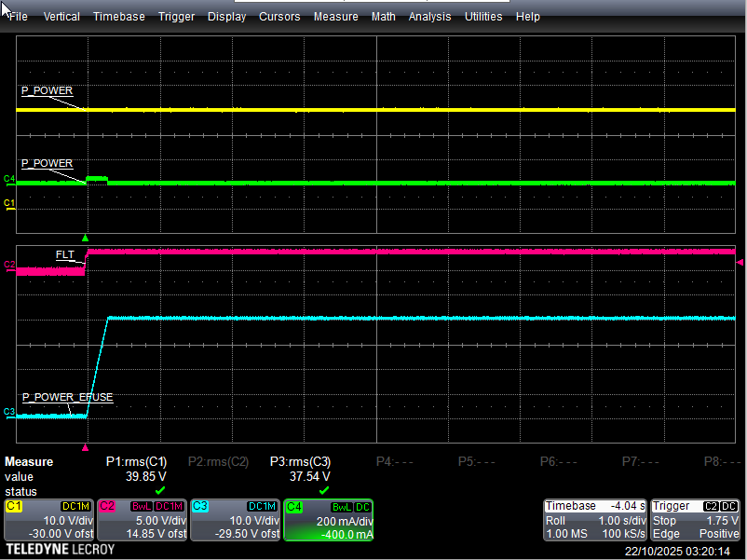Image resolution: width=747 pixels, height=560 pixels.
Task: Select the magenta trigger level arrow at right edge
Action: pyautogui.click(x=740, y=263)
